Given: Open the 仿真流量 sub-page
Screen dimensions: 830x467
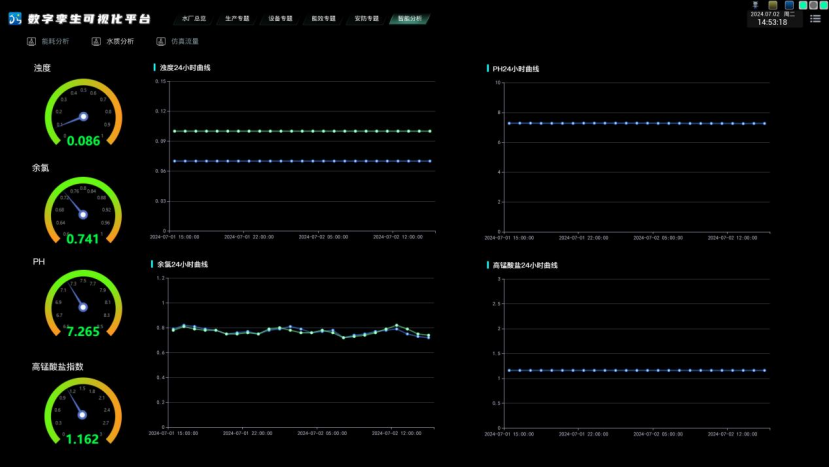Looking at the screenshot, I should [x=185, y=41].
